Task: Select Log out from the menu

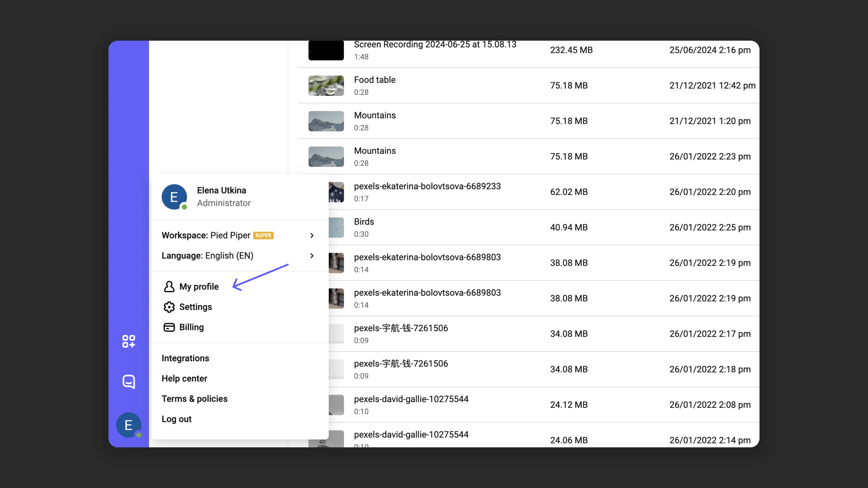Action: [x=177, y=419]
